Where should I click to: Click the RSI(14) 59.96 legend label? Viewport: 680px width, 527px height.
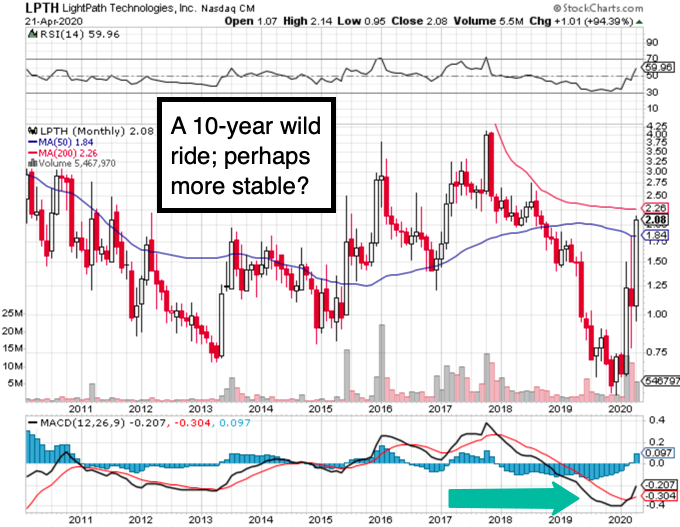point(80,34)
